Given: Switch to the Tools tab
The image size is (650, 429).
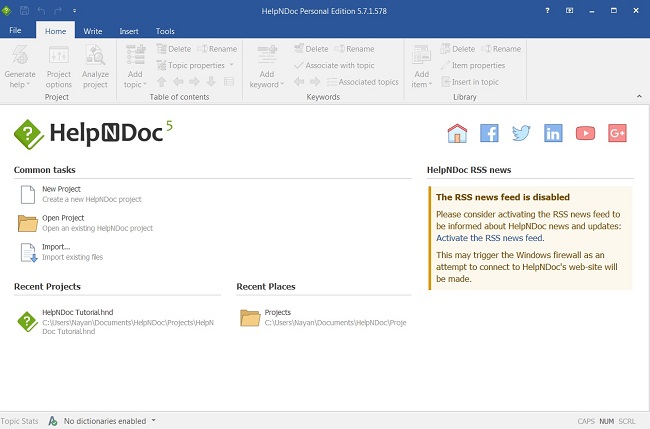Looking at the screenshot, I should click(x=165, y=31).
